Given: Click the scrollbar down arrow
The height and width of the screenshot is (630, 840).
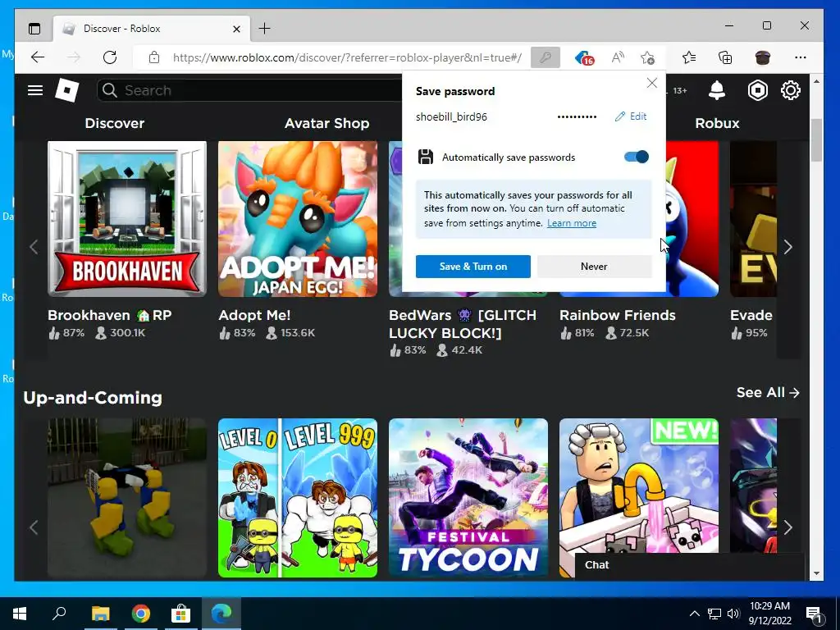Looking at the screenshot, I should point(816,573).
